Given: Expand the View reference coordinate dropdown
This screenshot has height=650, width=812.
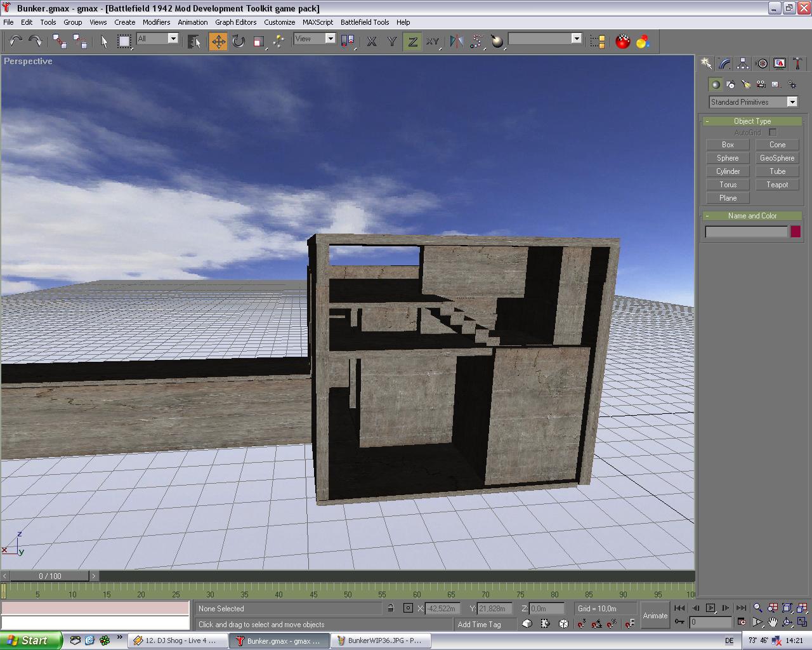Looking at the screenshot, I should 330,39.
